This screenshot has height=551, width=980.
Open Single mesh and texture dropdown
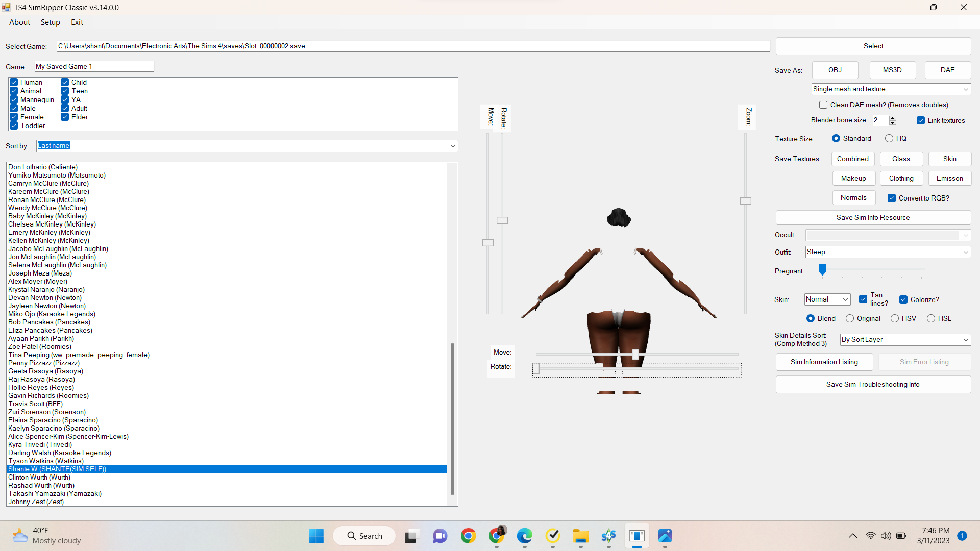(x=965, y=89)
